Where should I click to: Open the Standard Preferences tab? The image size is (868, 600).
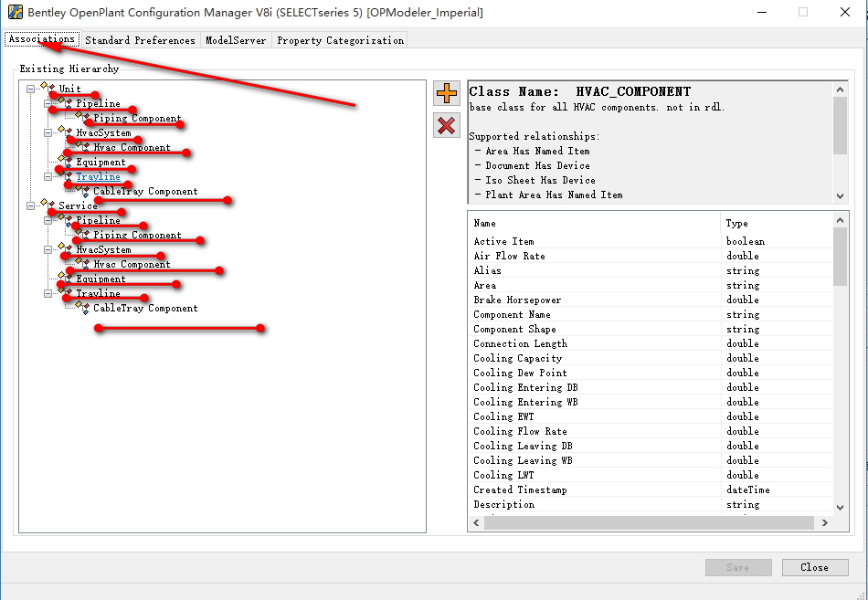140,40
